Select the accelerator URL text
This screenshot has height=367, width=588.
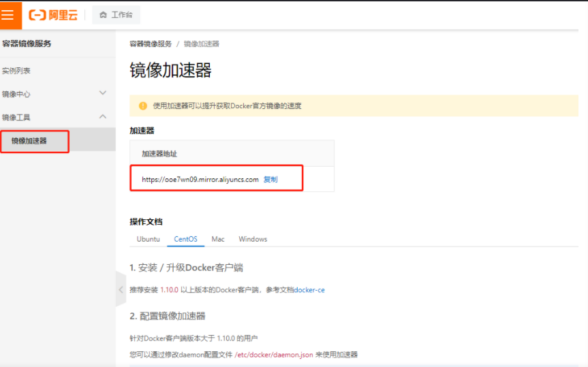(200, 180)
